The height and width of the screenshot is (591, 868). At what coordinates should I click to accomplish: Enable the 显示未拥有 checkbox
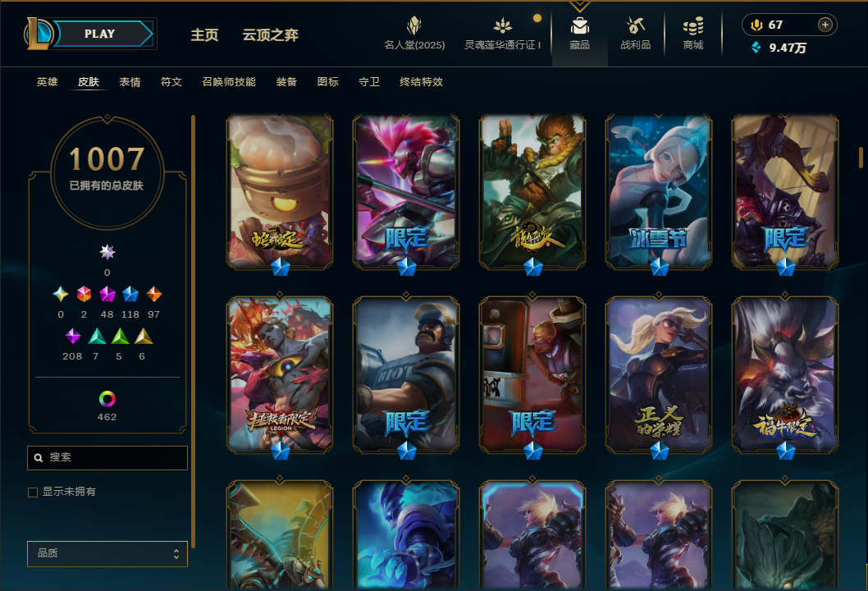click(x=33, y=492)
